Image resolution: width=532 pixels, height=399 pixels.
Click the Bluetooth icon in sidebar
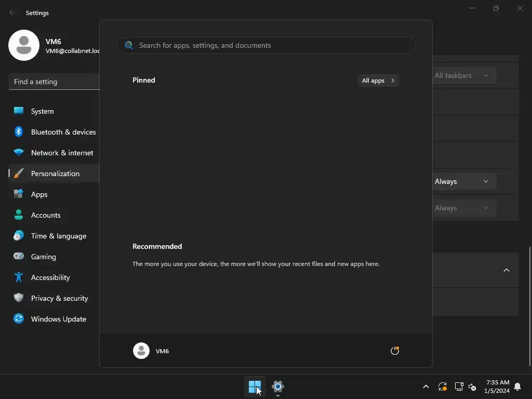(19, 131)
